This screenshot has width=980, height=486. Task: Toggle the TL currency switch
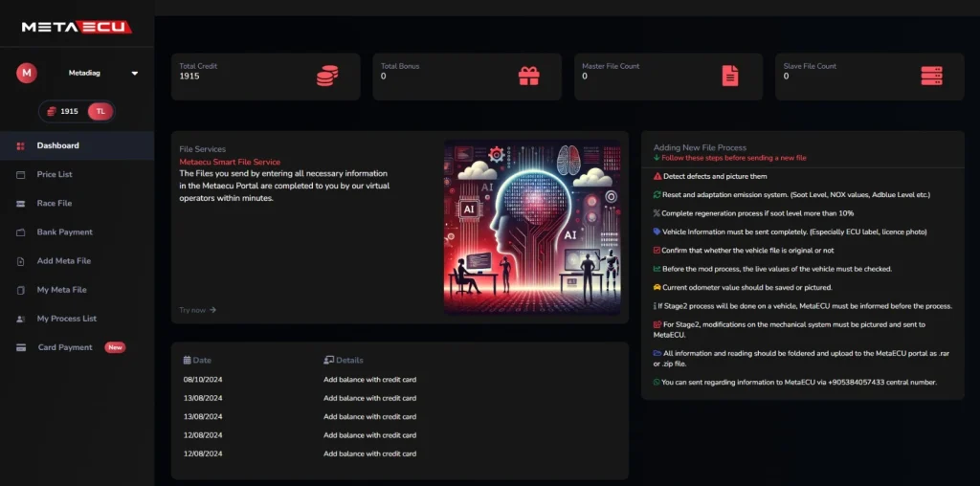click(x=100, y=111)
